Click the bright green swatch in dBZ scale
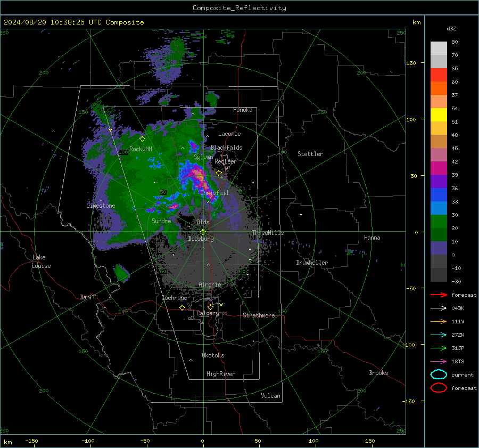 [439, 222]
